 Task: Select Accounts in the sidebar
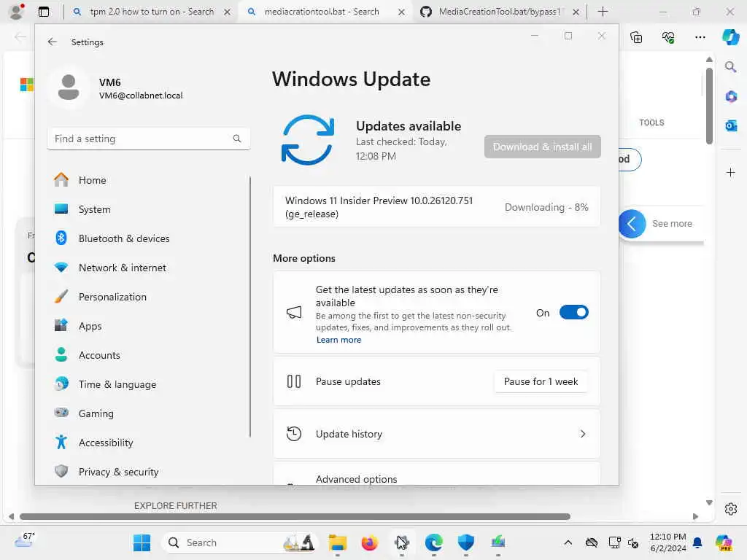pos(149,355)
